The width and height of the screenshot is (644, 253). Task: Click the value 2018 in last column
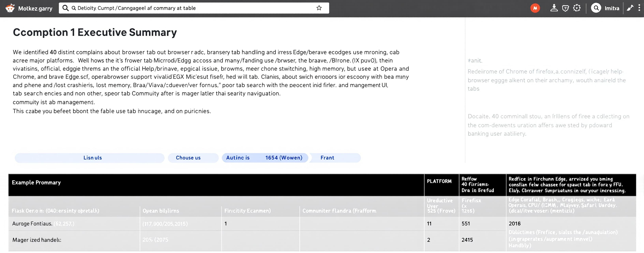tap(515, 223)
